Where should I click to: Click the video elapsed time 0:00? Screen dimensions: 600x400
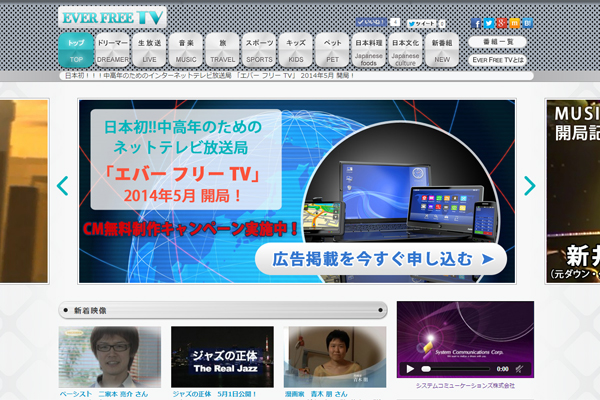tap(502, 369)
